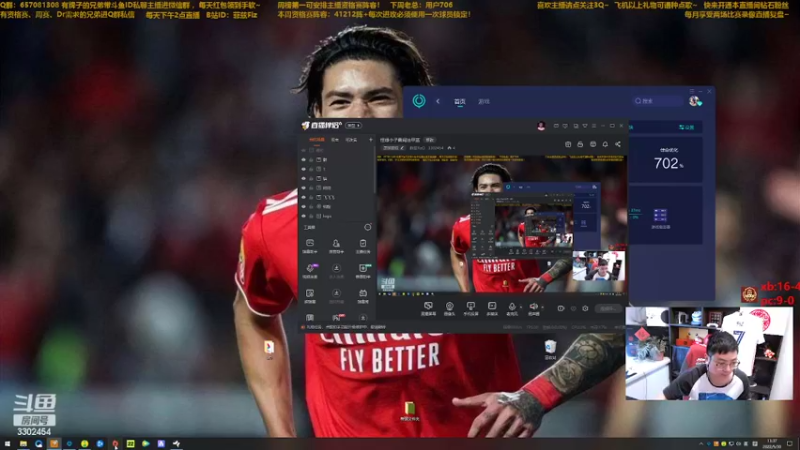The width and height of the screenshot is (800, 450).
Task: Expand the speaker options arrow
Action: click(x=542, y=307)
